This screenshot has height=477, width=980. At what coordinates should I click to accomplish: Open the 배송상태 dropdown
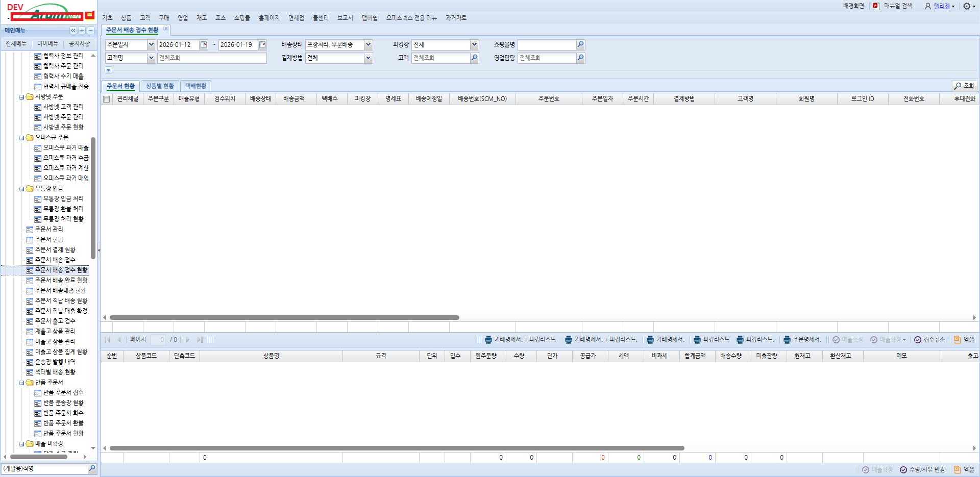368,45
